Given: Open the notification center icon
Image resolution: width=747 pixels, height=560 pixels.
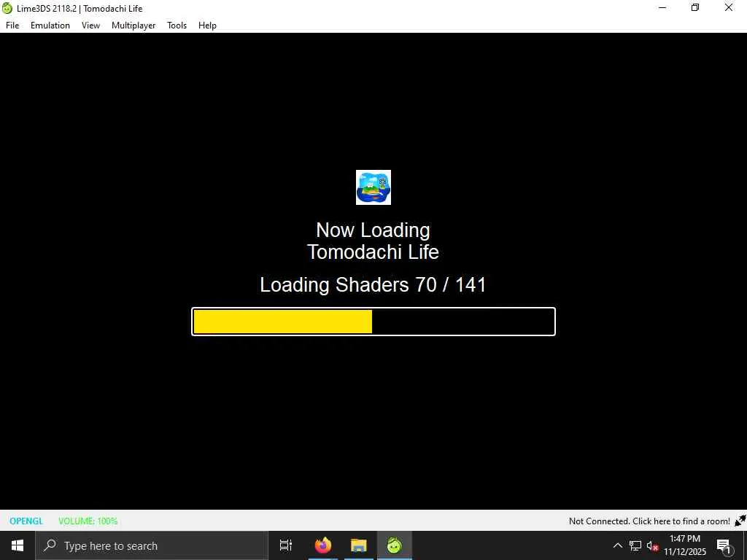Looking at the screenshot, I should [x=724, y=545].
